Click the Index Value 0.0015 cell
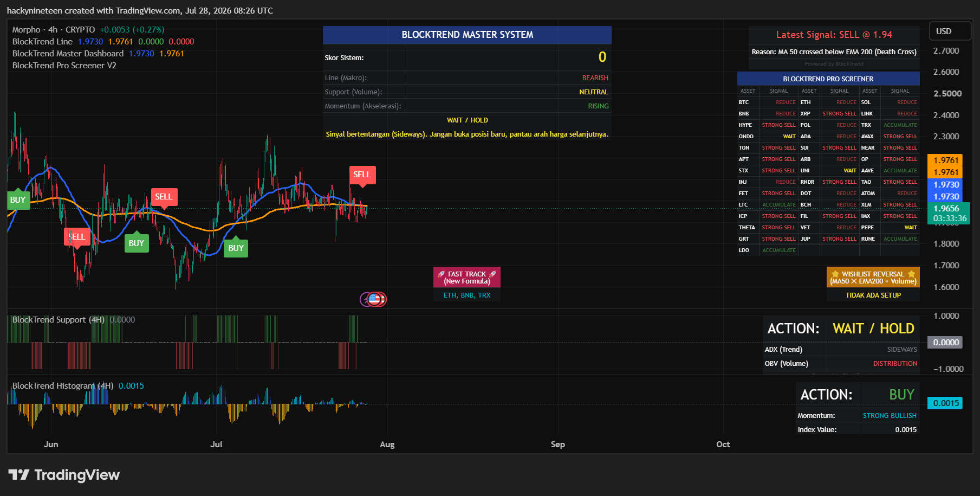 (x=906, y=429)
